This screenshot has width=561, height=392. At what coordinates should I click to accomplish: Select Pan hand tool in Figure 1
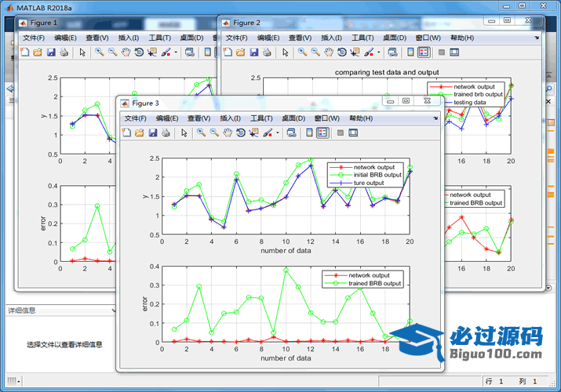(x=126, y=53)
